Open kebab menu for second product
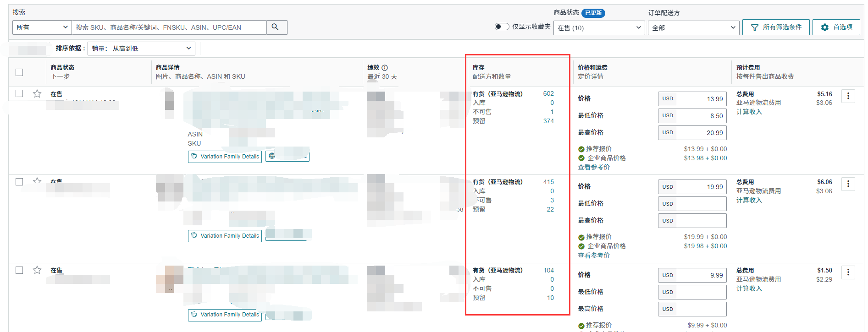Viewport: 868px width, 332px height. point(848,184)
